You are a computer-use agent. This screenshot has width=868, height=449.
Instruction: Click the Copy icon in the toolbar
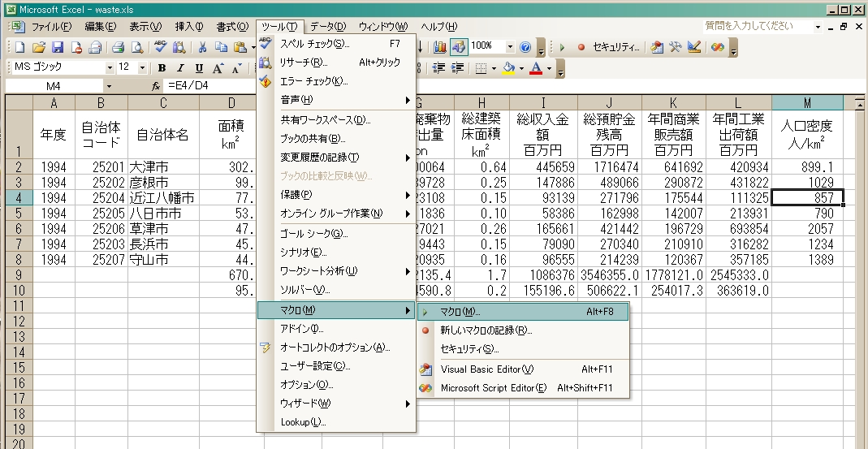pyautogui.click(x=221, y=48)
